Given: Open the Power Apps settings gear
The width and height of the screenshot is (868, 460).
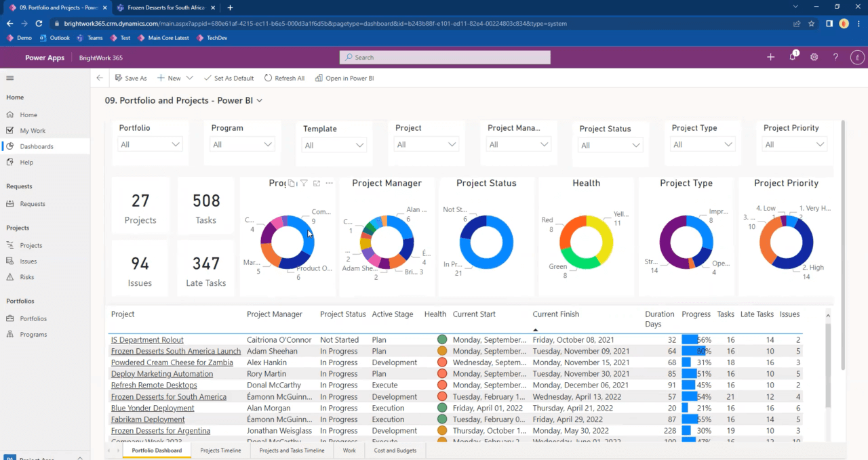Looking at the screenshot, I should click(814, 58).
